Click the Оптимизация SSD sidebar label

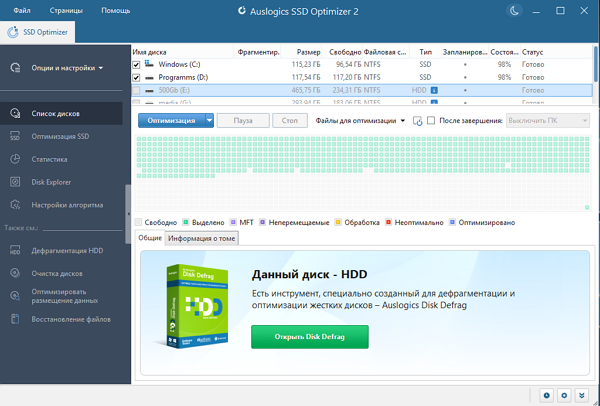(60, 137)
